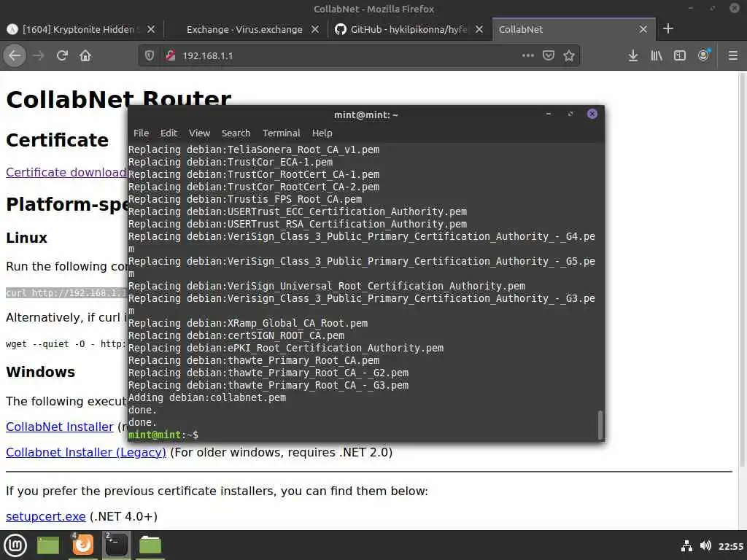The image size is (747, 560).
Task: Open the clock showing 22:55
Action: pyautogui.click(x=730, y=546)
